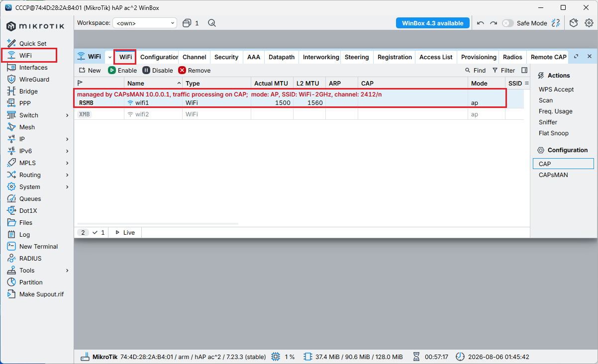The height and width of the screenshot is (364, 598).
Task: Click the redo arrow in top toolbar
Action: [494, 23]
